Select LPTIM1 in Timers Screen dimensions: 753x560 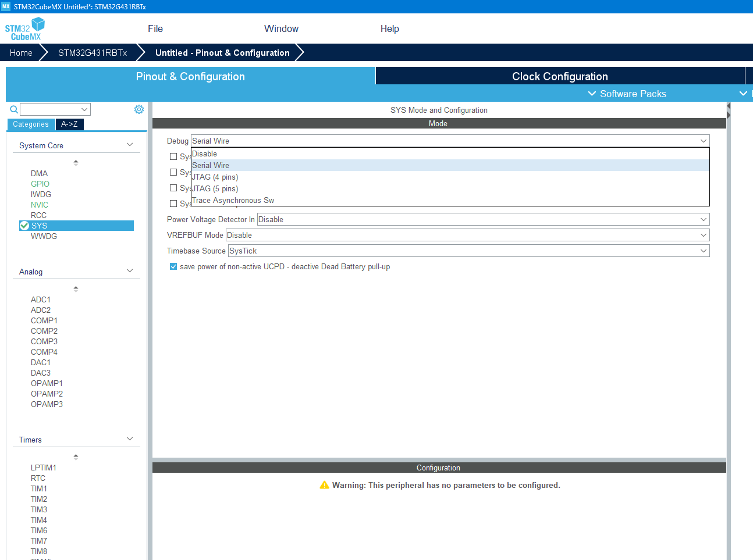[44, 468]
